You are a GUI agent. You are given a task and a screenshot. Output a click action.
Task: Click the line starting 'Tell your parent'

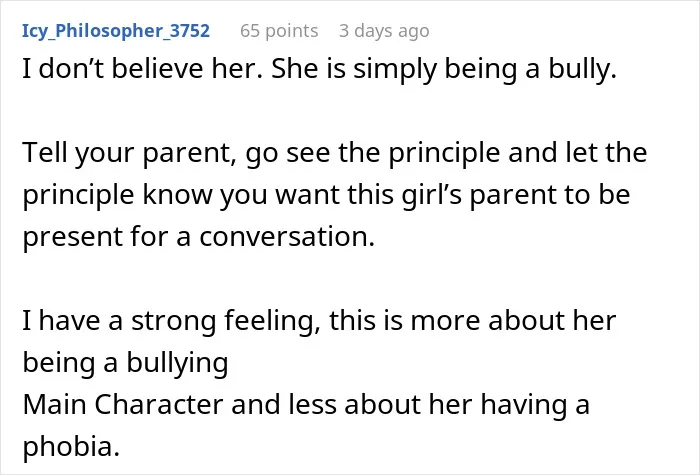click(334, 153)
